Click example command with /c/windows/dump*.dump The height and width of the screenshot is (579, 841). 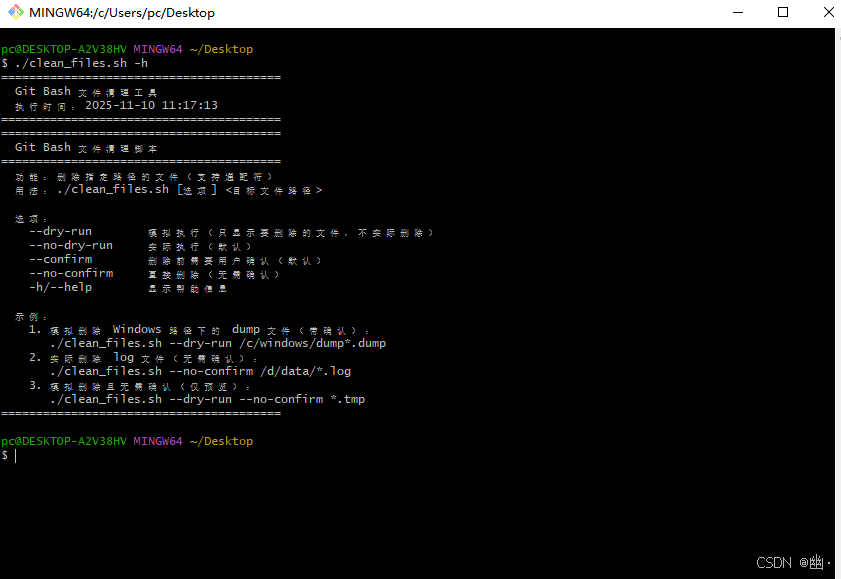[x=218, y=344]
